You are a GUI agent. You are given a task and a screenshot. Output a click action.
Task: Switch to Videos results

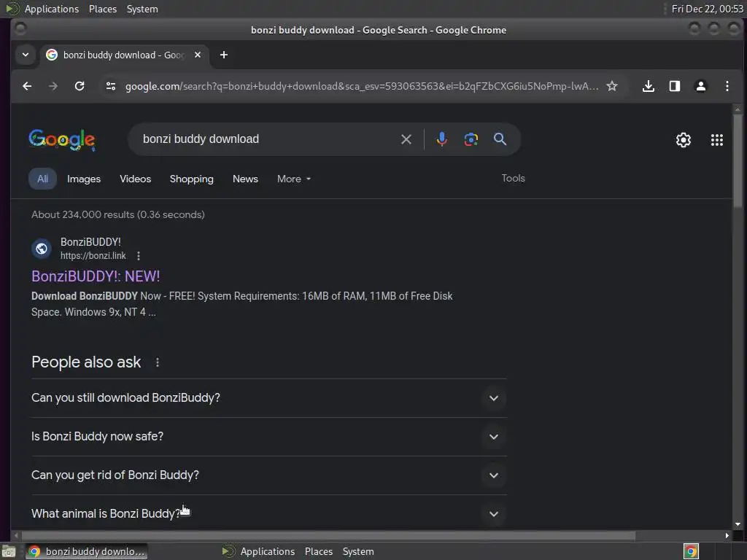coord(135,179)
